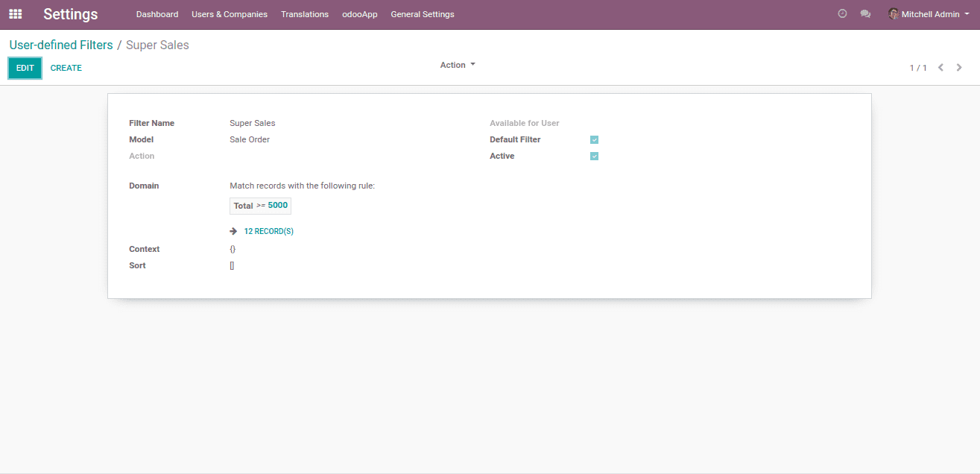
Task: Click the Sort value []
Action: (232, 265)
